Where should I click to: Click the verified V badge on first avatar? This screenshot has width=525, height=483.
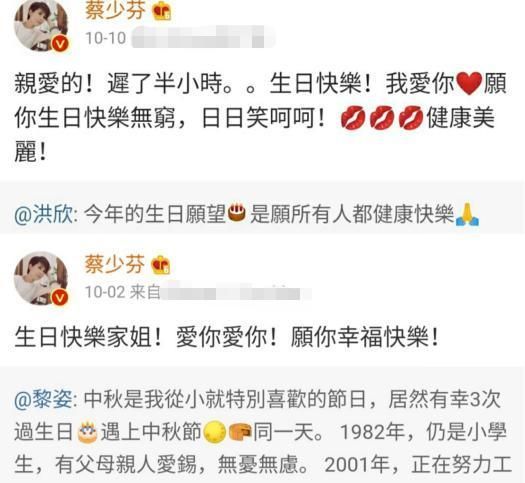point(61,44)
